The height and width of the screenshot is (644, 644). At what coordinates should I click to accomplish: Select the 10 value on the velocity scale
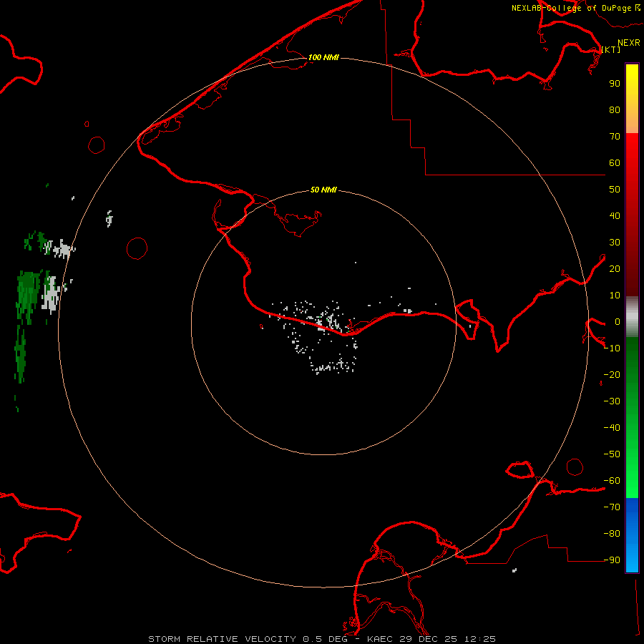click(x=615, y=296)
